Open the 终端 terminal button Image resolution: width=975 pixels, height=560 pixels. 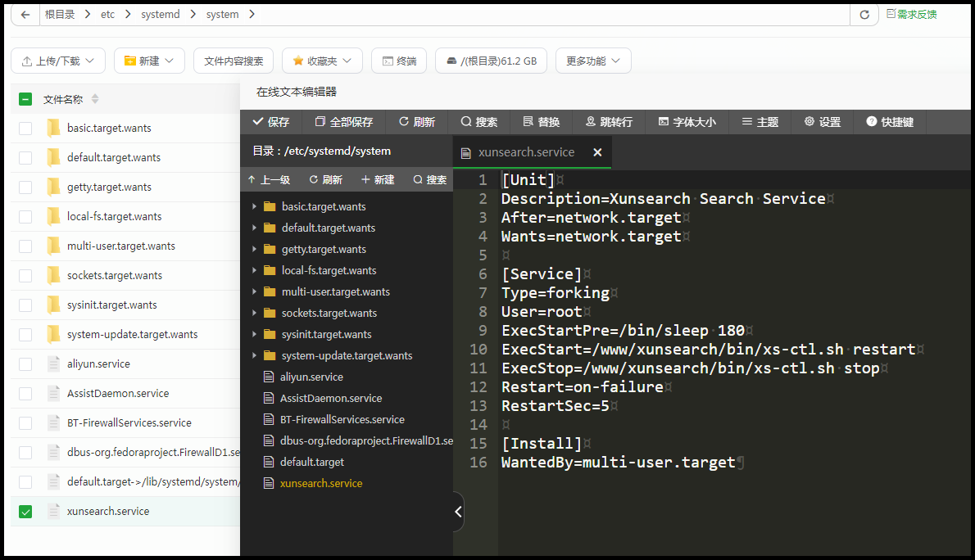399,61
